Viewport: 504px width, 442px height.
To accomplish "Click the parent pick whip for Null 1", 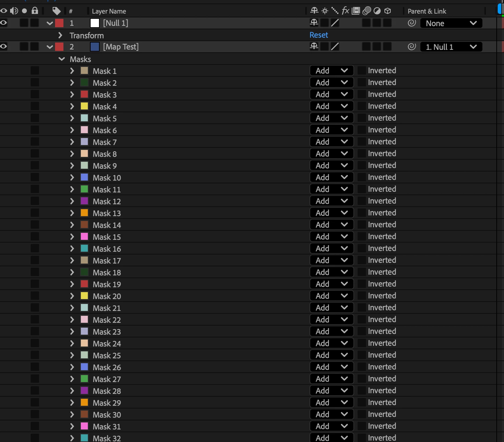I will tap(412, 23).
